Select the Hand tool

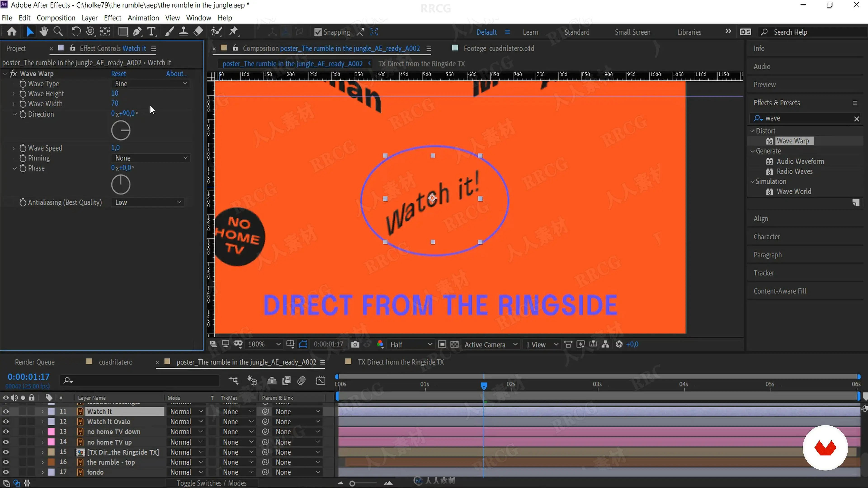pos(43,32)
